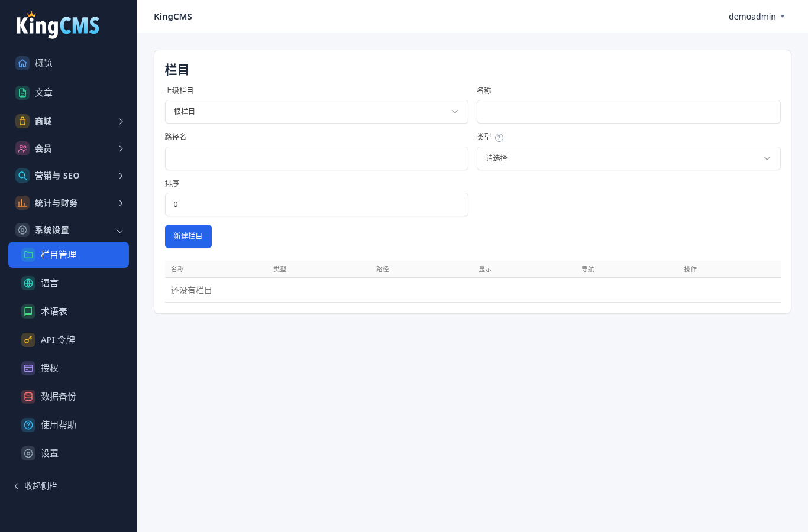The image size is (808, 532).
Task: Open the demoadmin user menu
Action: tap(757, 17)
